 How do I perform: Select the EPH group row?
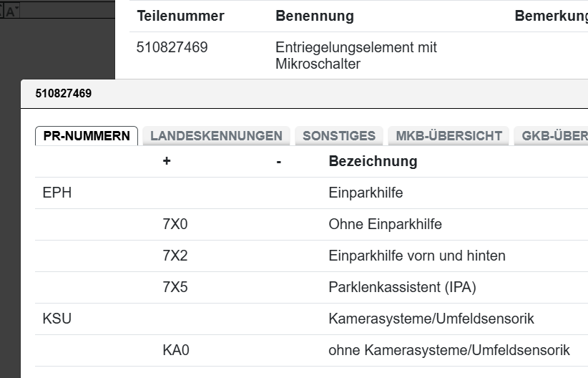click(57, 193)
